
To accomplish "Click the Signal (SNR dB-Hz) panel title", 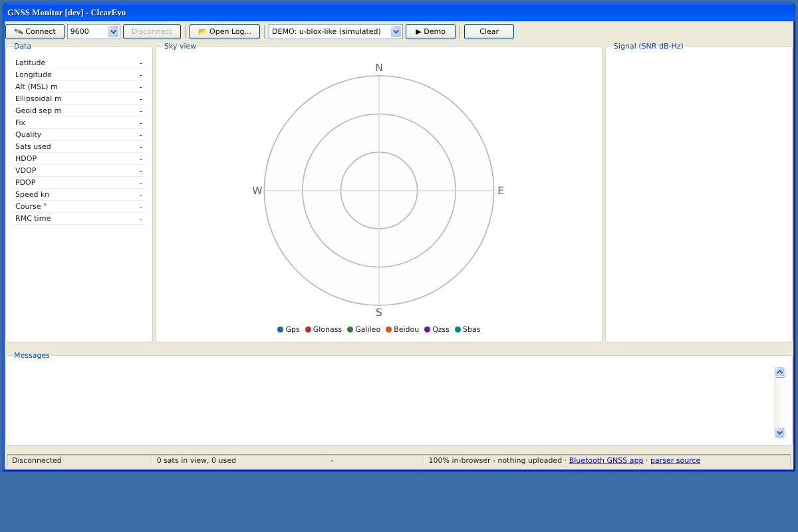I will click(x=648, y=47).
